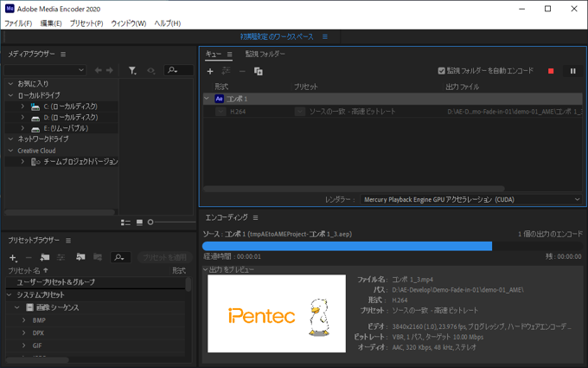The width and height of the screenshot is (588, 368).
Task: Click the Media Browser forward arrow
Action: tap(110, 70)
